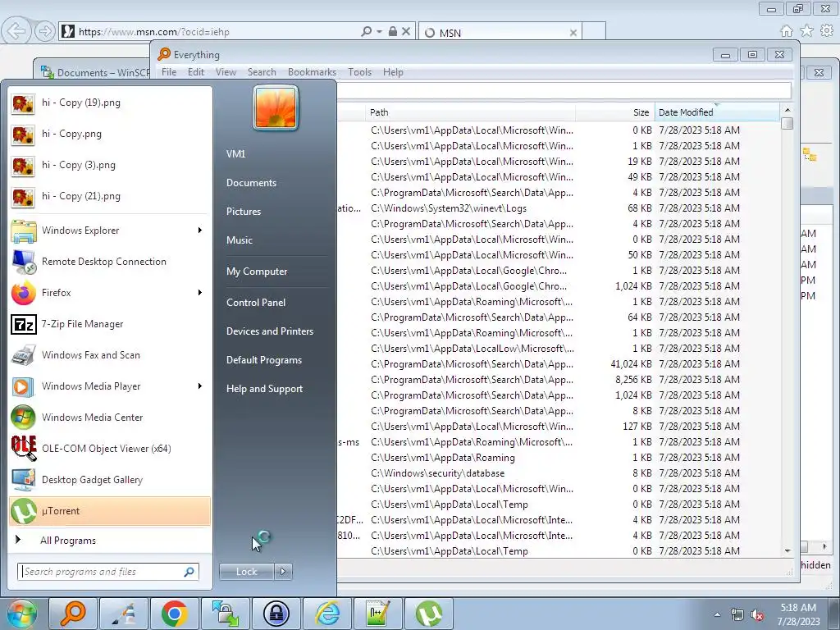The width and height of the screenshot is (840, 630).
Task: Open hi - Copy.png from recent list
Action: (x=110, y=134)
